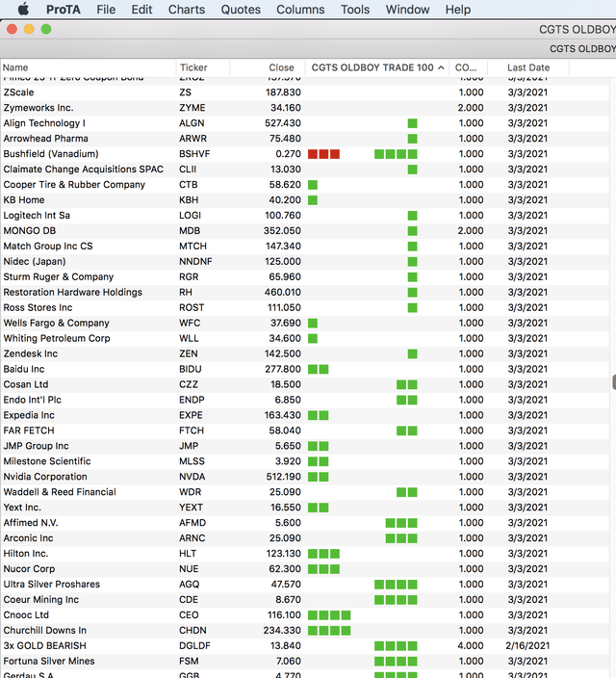Select Restoration Hardware Holdings row

click(x=305, y=292)
